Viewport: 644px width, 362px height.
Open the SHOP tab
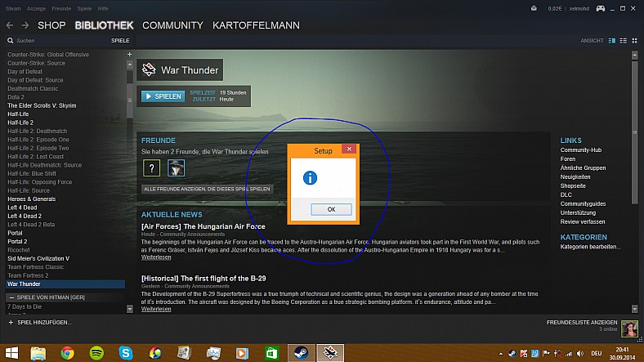pyautogui.click(x=51, y=25)
